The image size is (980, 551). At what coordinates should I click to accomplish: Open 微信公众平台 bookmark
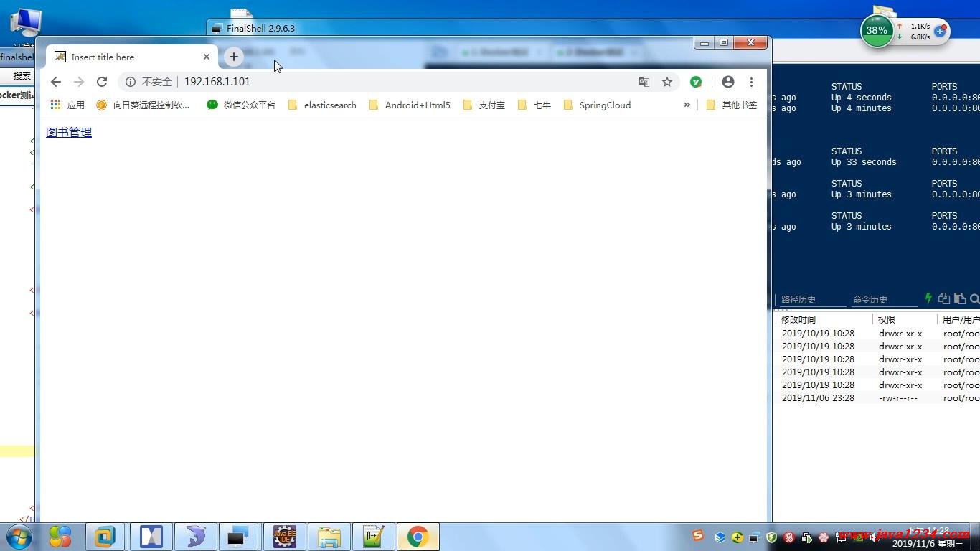tap(241, 105)
